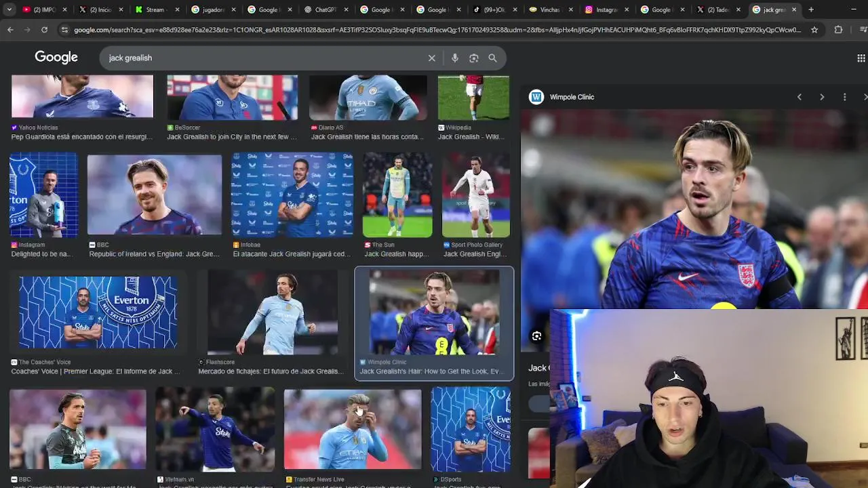Image resolution: width=868 pixels, height=488 pixels.
Task: Open the Transfer News Live image
Action: point(353,430)
